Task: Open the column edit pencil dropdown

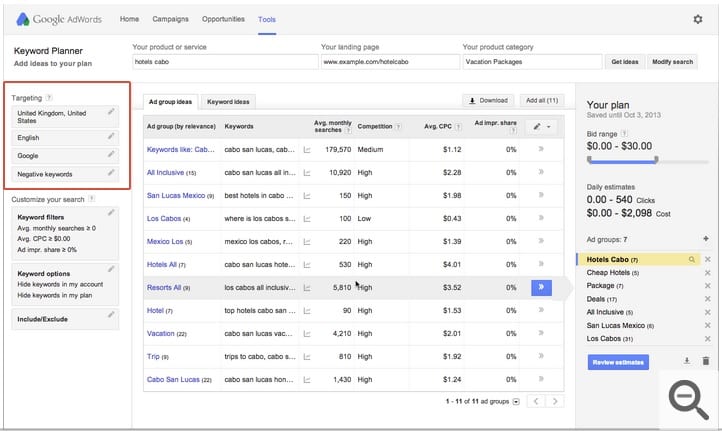Action: click(542, 127)
